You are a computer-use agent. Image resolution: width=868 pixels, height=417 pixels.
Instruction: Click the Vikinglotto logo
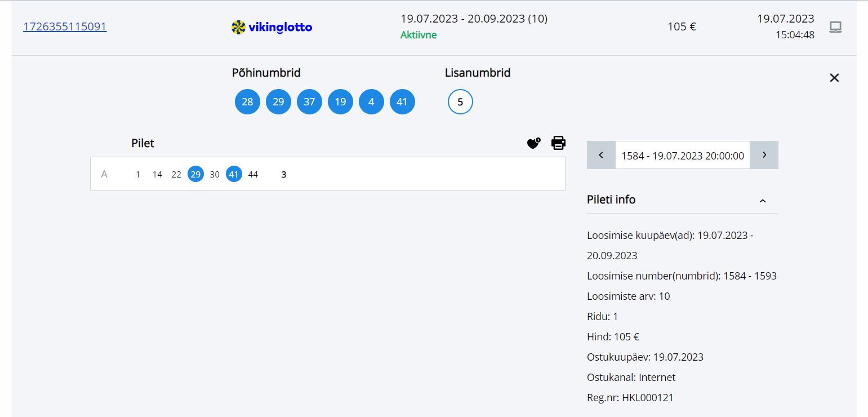point(271,27)
